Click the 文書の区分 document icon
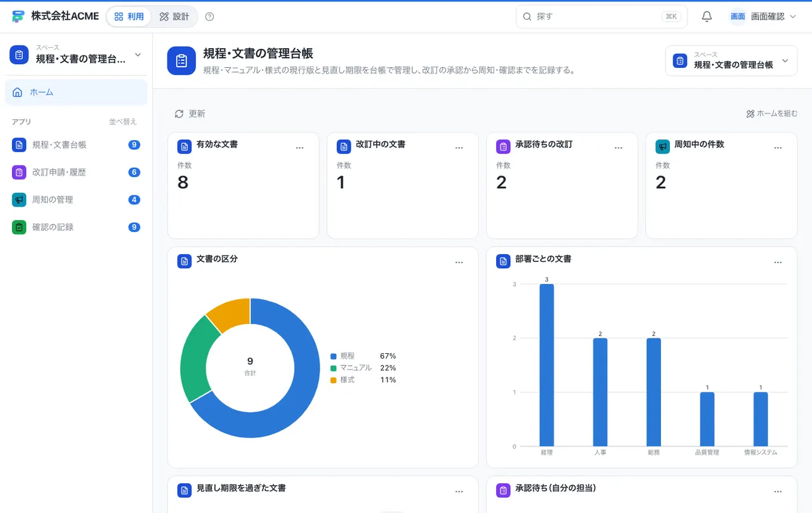Image resolution: width=812 pixels, height=513 pixels. pos(185,261)
